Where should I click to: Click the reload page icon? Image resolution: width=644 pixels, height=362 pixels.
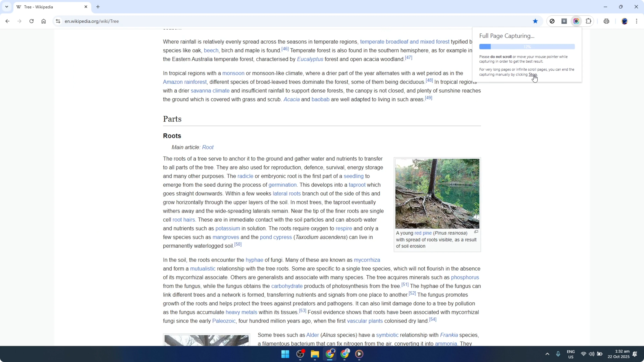coord(31,21)
